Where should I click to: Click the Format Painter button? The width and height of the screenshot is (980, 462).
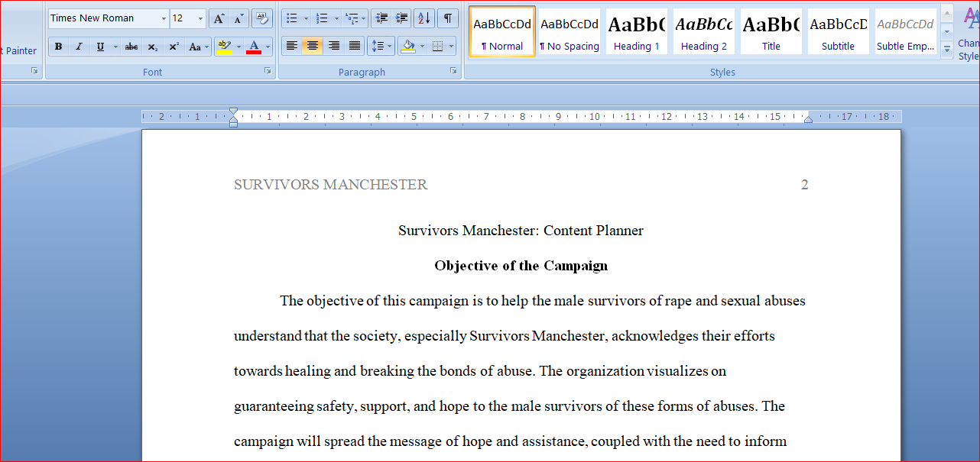point(19,50)
